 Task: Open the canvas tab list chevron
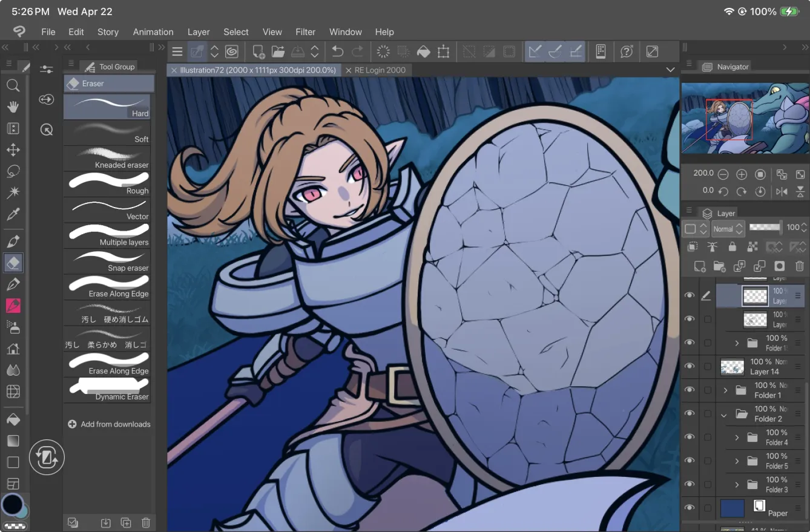click(670, 70)
